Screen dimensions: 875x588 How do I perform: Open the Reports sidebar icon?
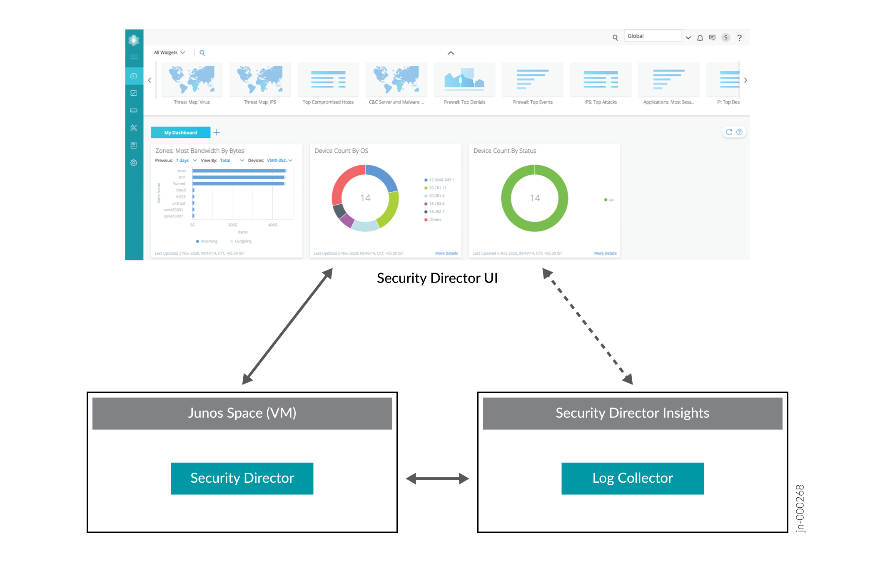pyautogui.click(x=134, y=145)
